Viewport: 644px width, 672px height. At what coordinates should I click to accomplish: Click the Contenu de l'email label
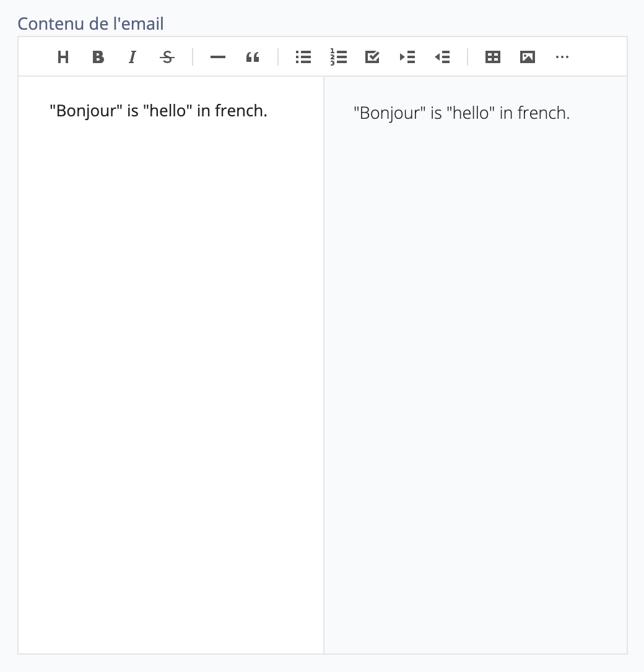point(90,24)
